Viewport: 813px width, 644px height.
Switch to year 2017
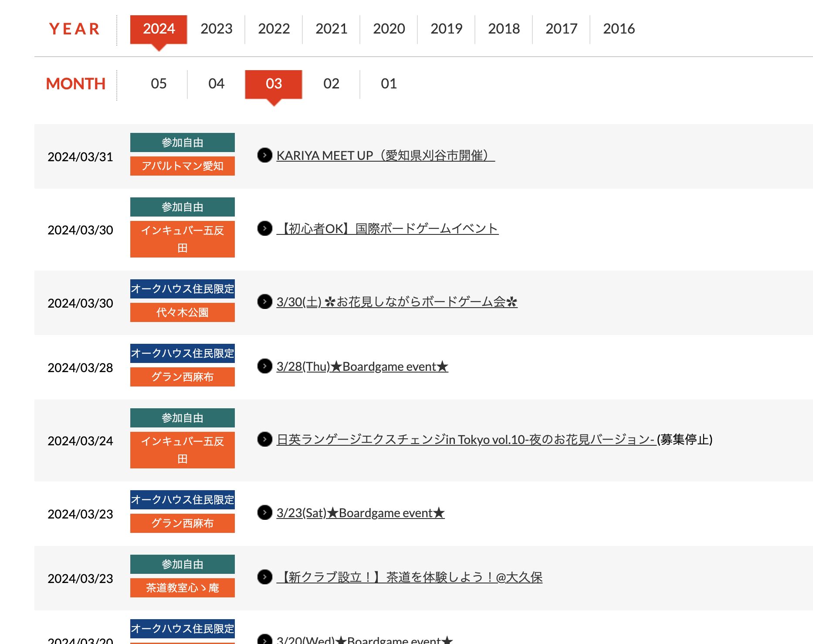tap(561, 29)
